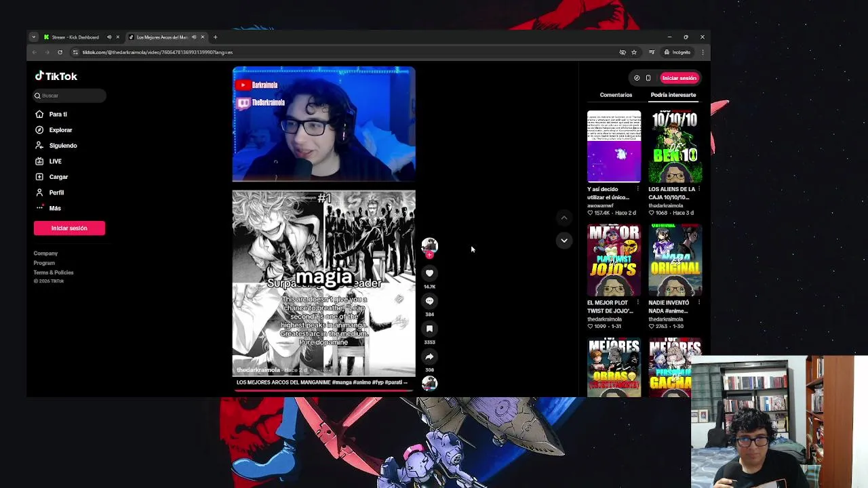
Task: Share the video with arrow icon
Action: [429, 357]
